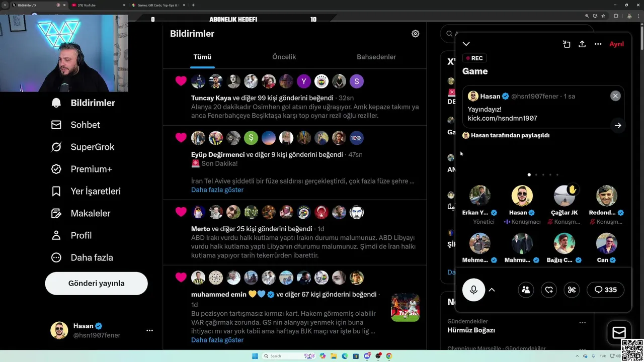This screenshot has width=644, height=362.
Task: Go to next shared post with arrow
Action: coord(618,125)
